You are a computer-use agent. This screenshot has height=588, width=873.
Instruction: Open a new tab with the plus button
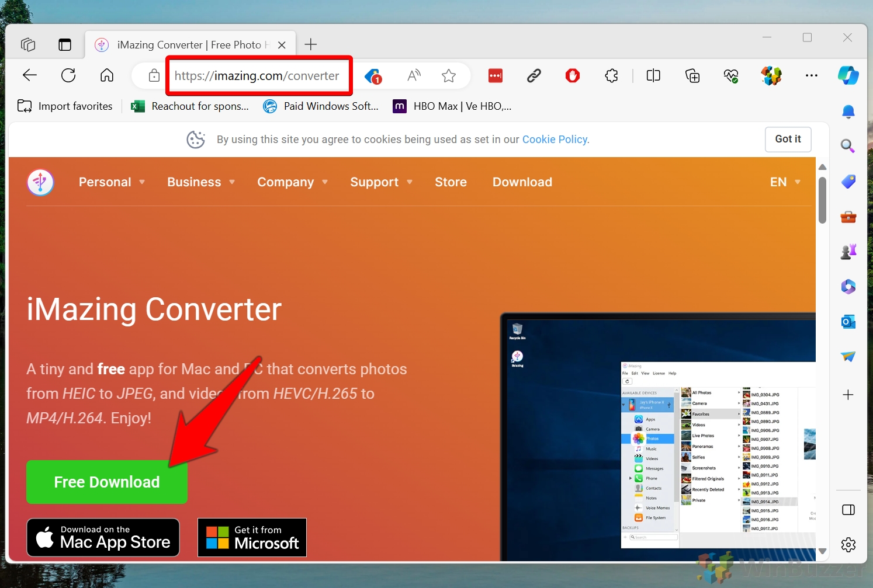tap(311, 44)
